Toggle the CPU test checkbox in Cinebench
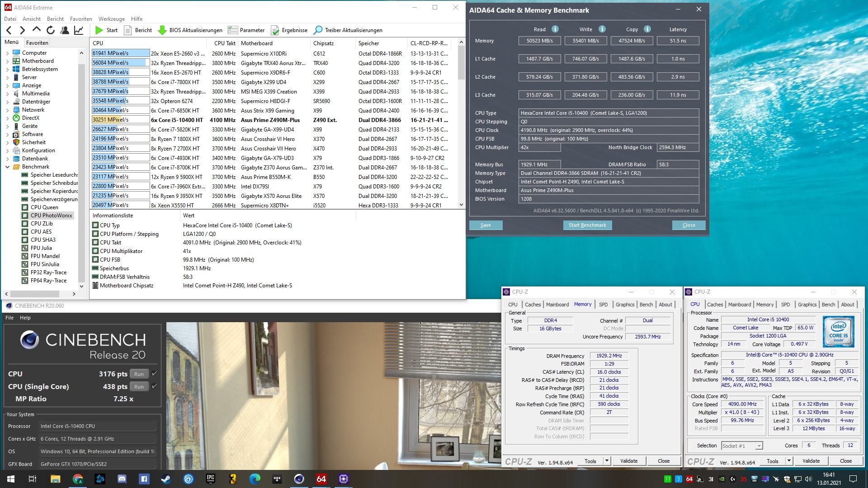Viewport: 868px width, 488px height. coord(154,374)
